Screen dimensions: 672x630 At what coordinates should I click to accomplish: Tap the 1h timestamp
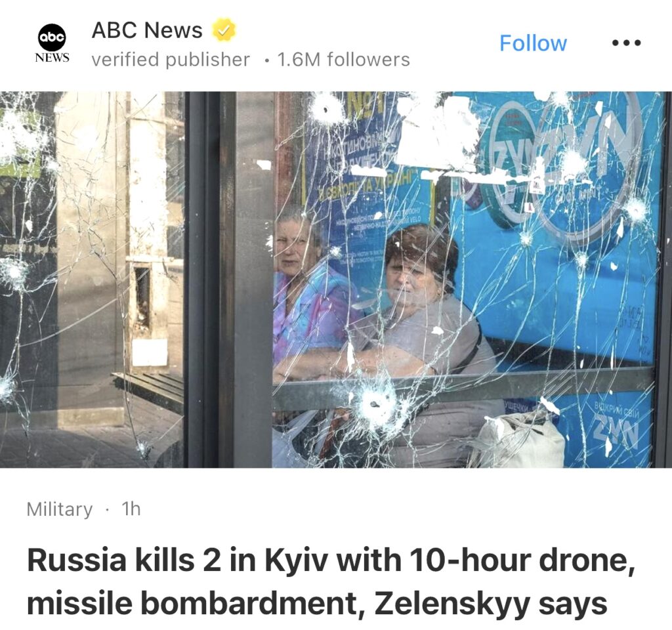tap(131, 509)
